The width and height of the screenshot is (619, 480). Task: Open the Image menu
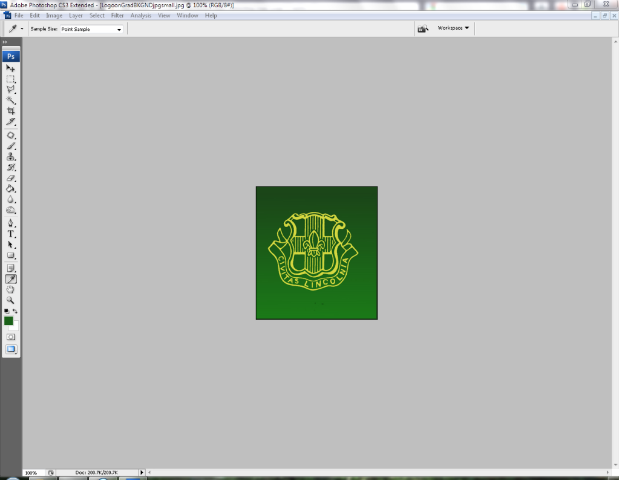(x=54, y=15)
